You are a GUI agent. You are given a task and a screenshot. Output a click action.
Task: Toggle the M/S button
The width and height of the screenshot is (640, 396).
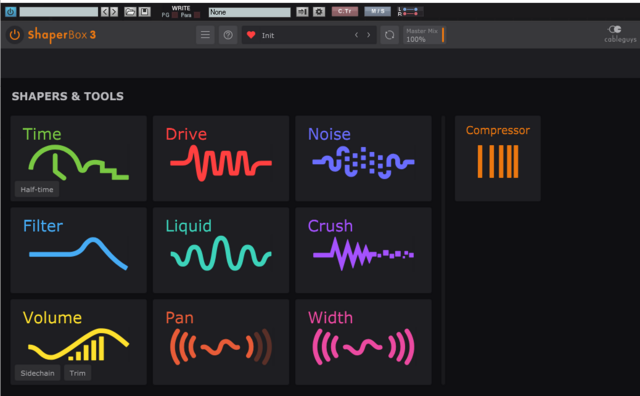pyautogui.click(x=378, y=11)
